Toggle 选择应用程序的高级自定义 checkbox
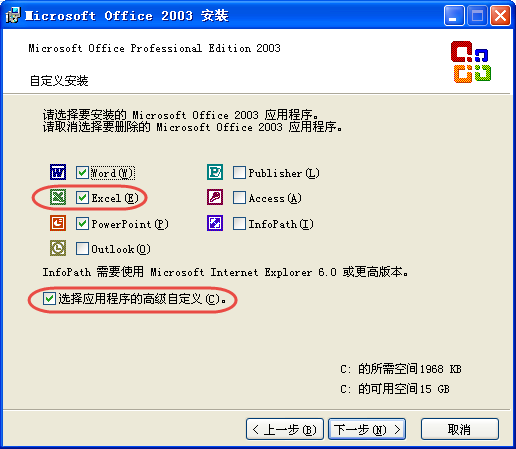Screen dimensions: 516x449 click(x=49, y=298)
